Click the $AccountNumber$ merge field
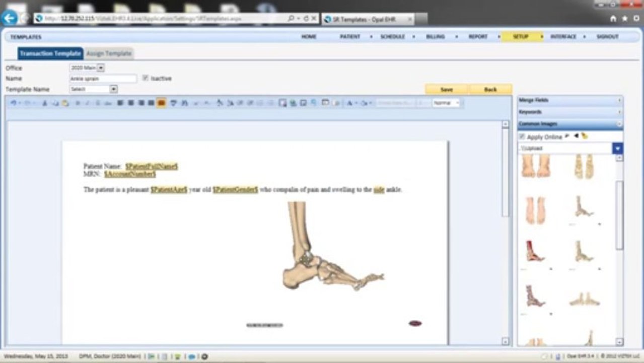Screen dimensions: 644x363 130,174
